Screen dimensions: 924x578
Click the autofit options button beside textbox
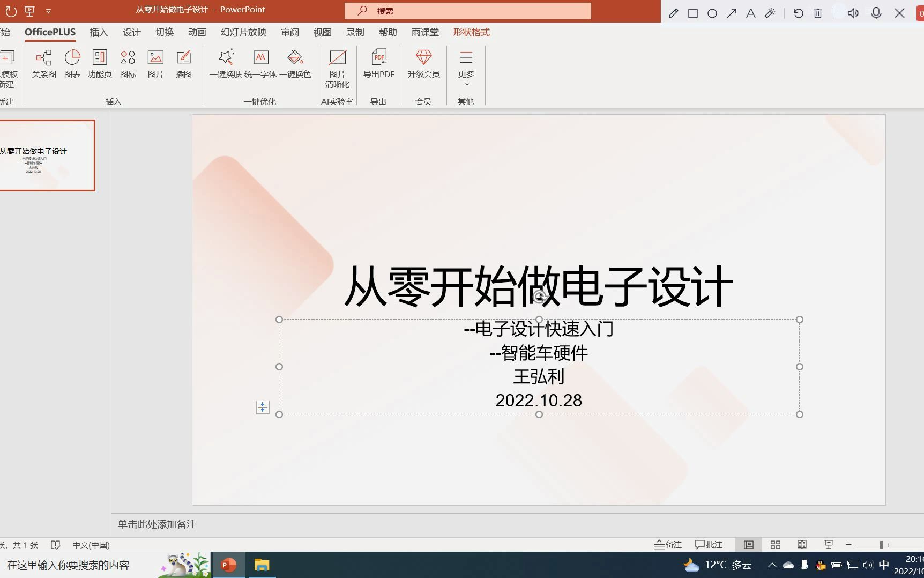263,407
